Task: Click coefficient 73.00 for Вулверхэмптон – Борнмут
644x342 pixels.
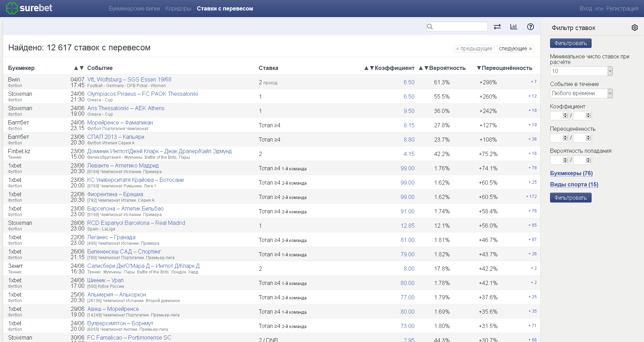Action: pos(408,326)
